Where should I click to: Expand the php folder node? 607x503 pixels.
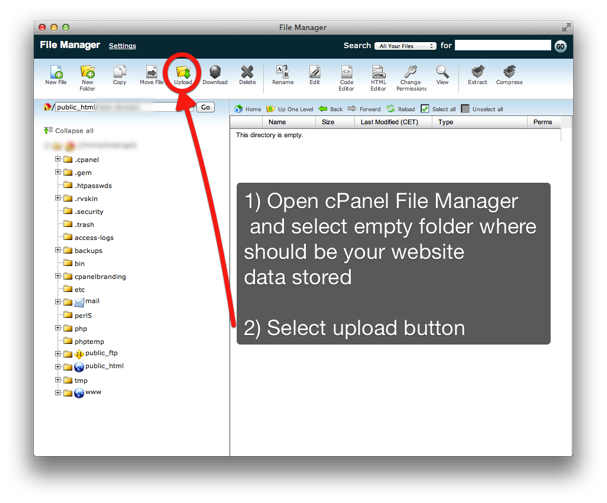(x=58, y=328)
